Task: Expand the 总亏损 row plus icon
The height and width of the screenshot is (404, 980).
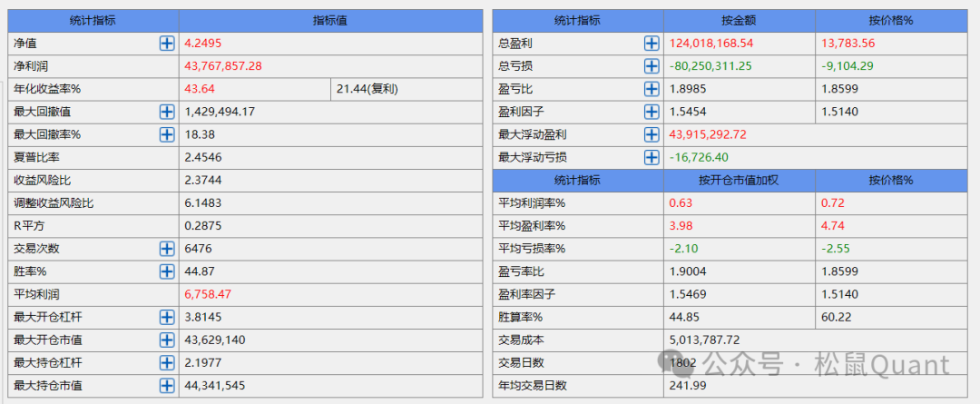Action: (652, 65)
